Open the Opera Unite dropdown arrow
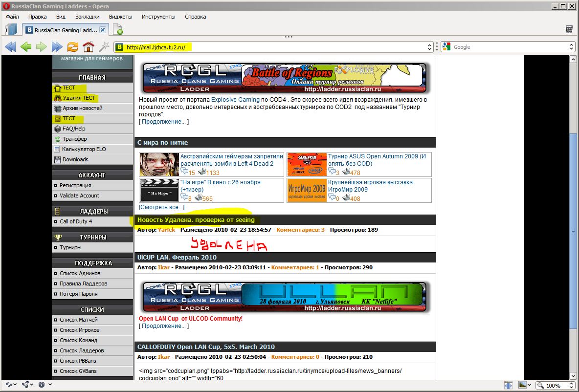 [x=31, y=385]
